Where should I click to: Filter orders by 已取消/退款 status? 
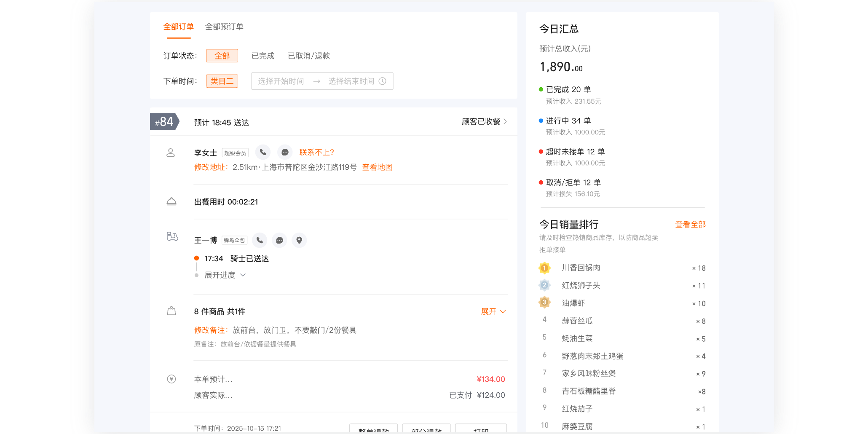pyautogui.click(x=308, y=56)
